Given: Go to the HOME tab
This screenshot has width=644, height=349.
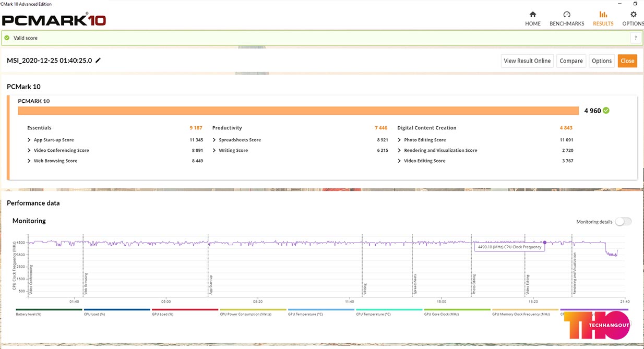Looking at the screenshot, I should pos(532,18).
